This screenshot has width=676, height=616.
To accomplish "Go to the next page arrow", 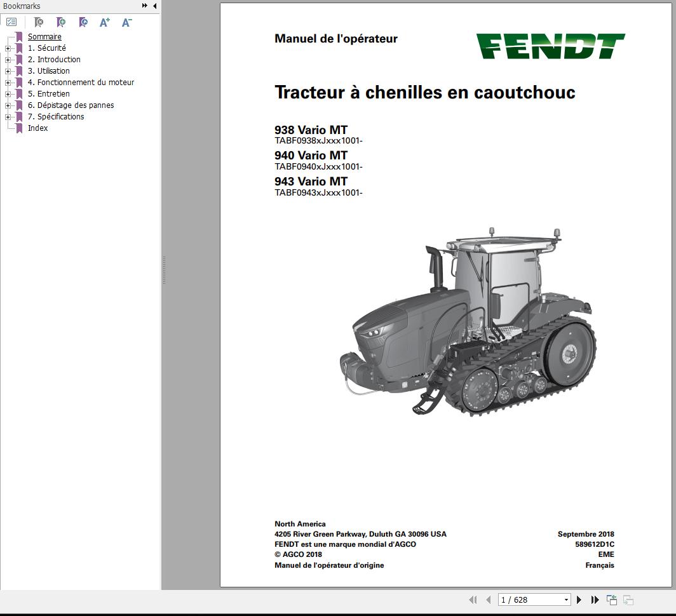I will [579, 599].
